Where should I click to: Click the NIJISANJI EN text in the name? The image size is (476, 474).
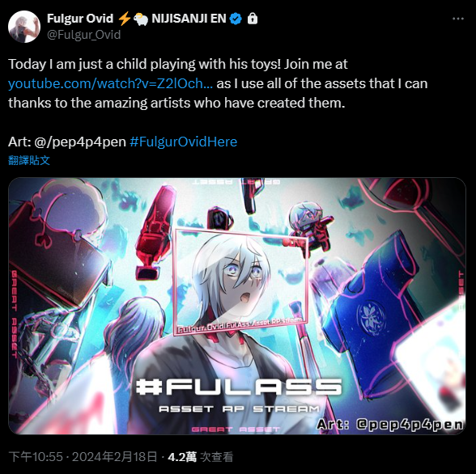pyautogui.click(x=189, y=19)
